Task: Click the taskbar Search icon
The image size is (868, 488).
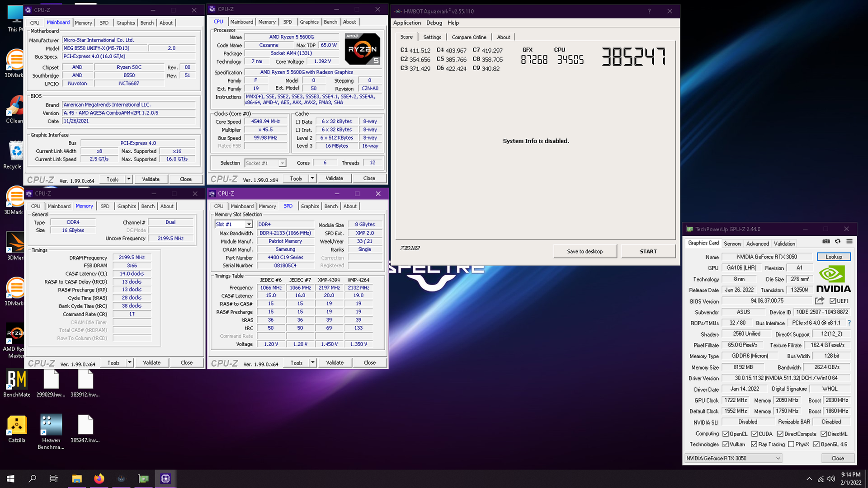Action: coord(33,479)
